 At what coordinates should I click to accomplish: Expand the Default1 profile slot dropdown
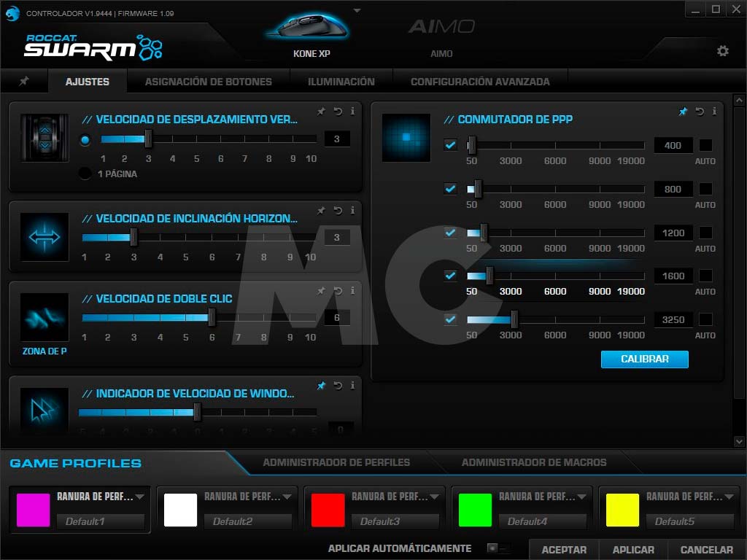[x=139, y=497]
